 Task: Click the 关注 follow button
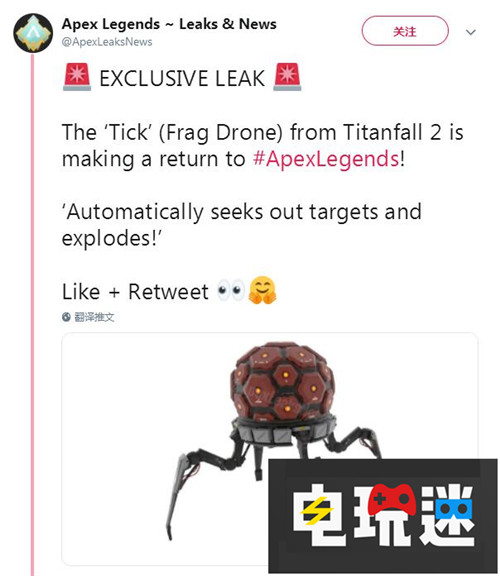pos(405,31)
